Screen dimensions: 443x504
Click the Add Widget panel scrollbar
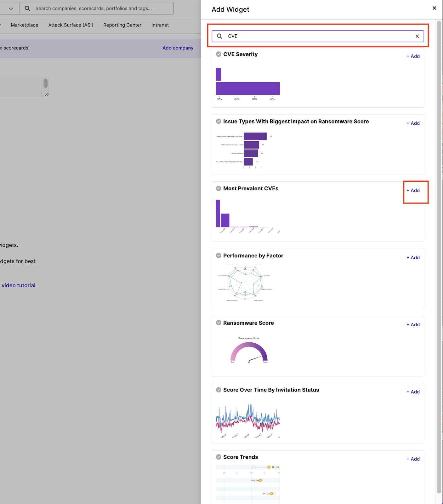pos(439,257)
